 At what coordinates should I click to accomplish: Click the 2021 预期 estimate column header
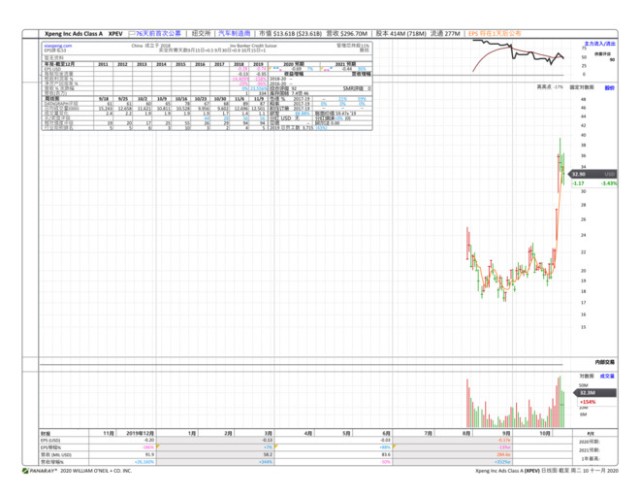pyautogui.click(x=346, y=64)
